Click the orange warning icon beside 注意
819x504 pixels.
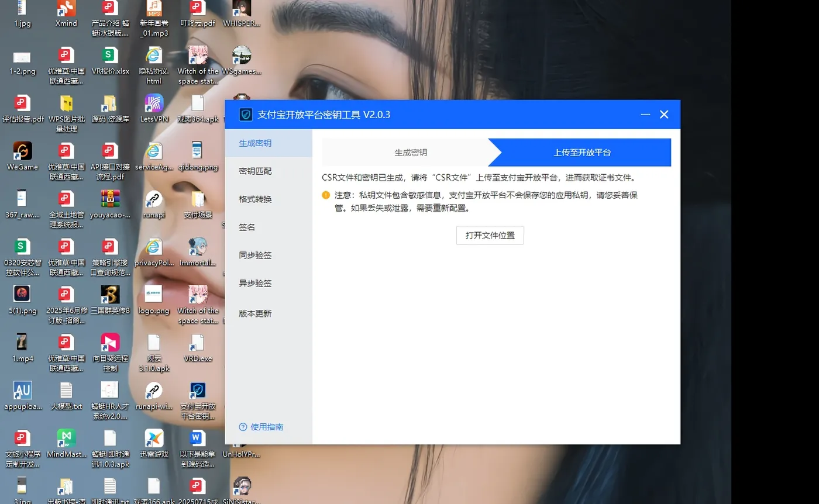click(x=326, y=195)
